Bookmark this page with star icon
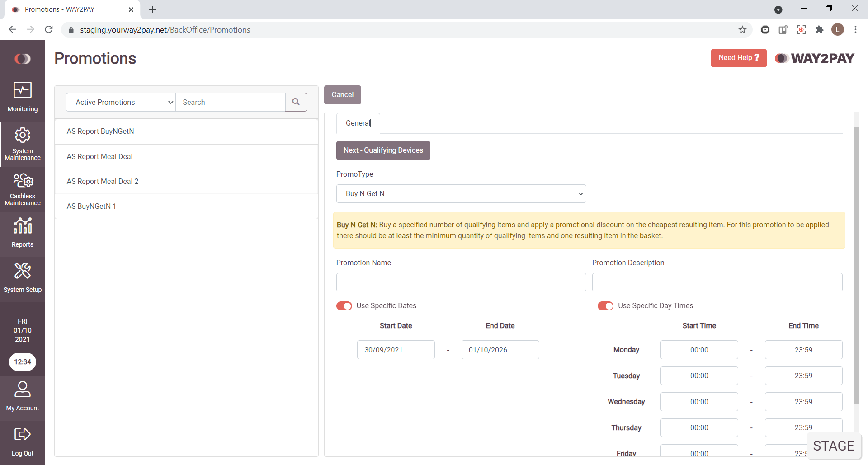This screenshot has height=465, width=868. pos(742,30)
